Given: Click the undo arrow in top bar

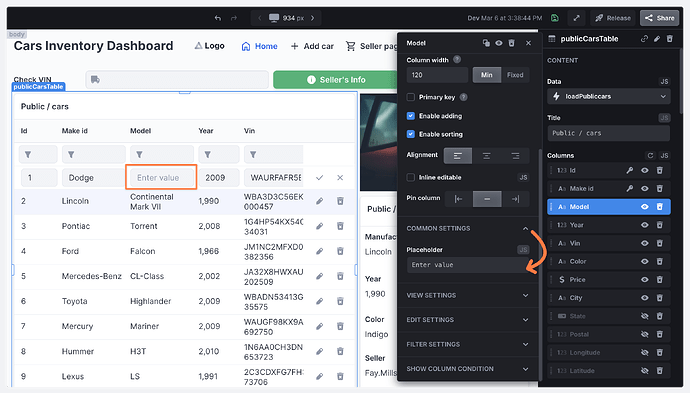Looking at the screenshot, I should click(218, 18).
